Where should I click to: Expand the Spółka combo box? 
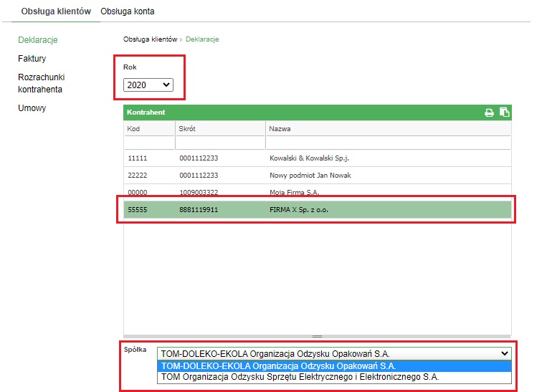pos(334,353)
